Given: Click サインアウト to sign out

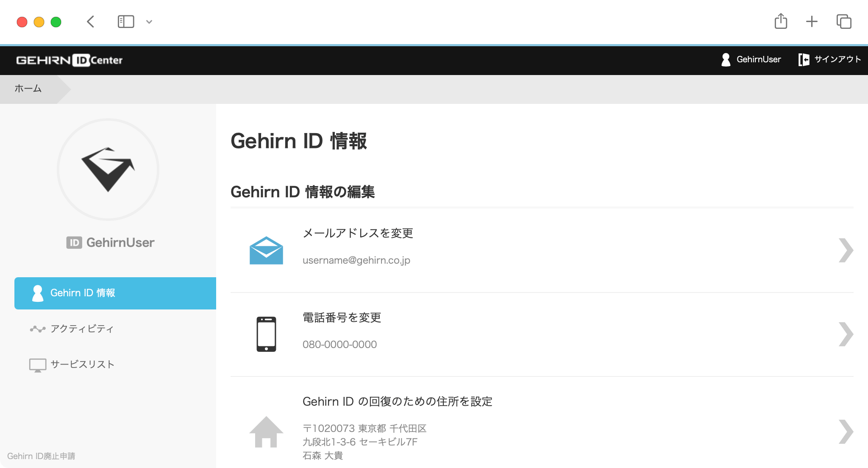Looking at the screenshot, I should pos(836,59).
